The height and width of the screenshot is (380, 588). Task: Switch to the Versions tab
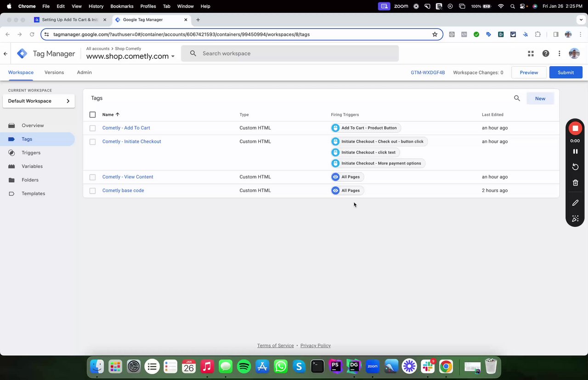[54, 73]
